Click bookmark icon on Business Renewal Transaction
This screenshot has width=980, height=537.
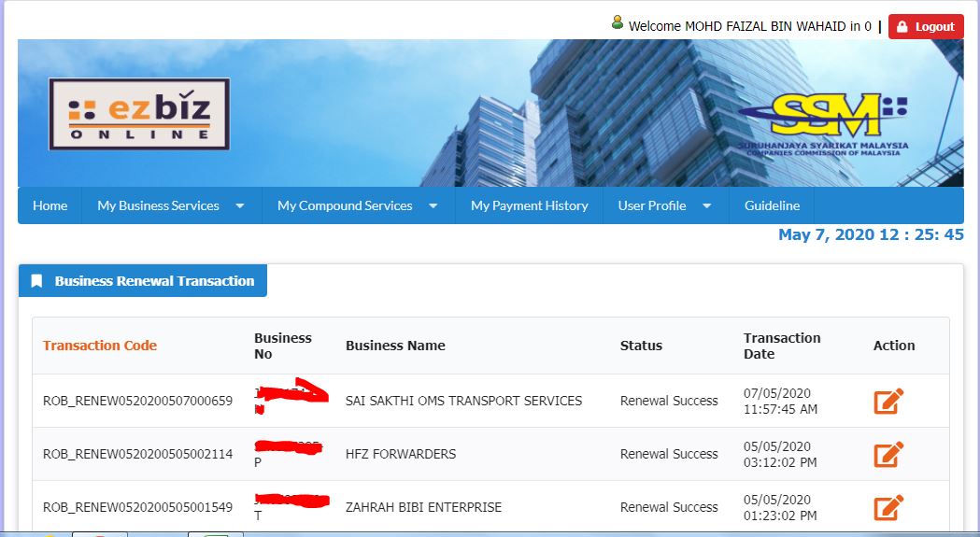[x=36, y=281]
